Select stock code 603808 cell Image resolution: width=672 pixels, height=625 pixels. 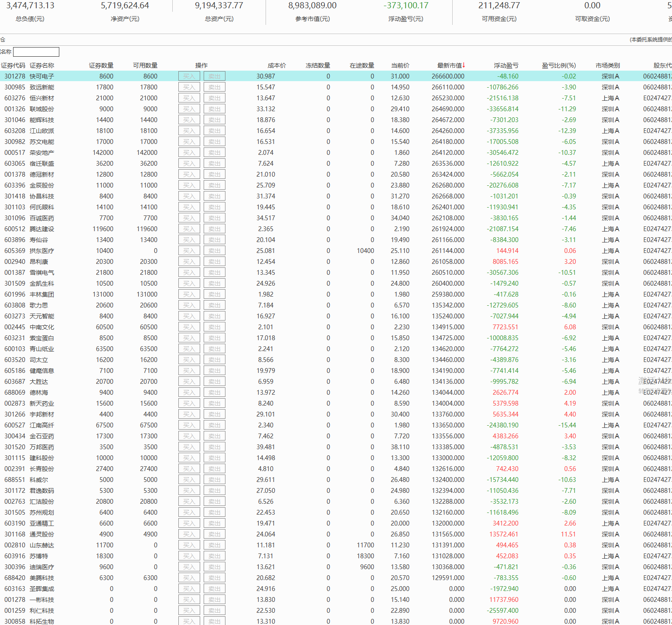point(15,305)
